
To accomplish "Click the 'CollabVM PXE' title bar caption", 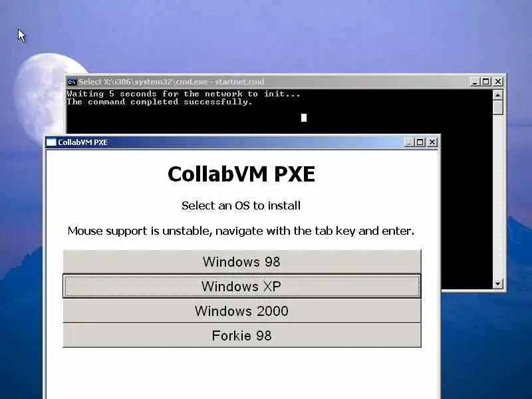I will [x=82, y=142].
